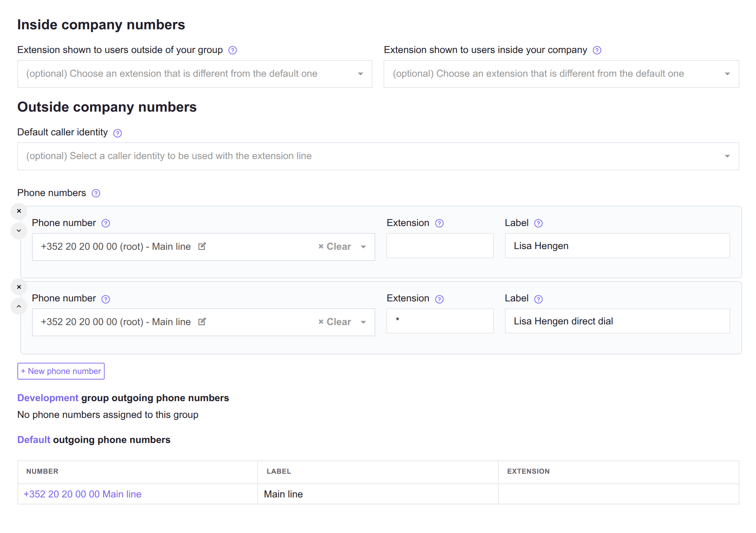
Task: Open Extension help in Lisa Hengen row
Action: [439, 223]
